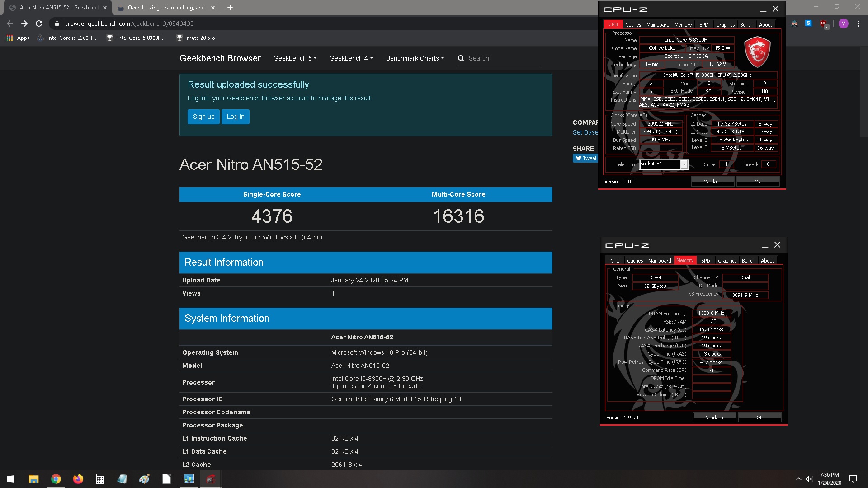The width and height of the screenshot is (868, 488).
Task: Open Graphics tab in top CPU-Z window
Action: click(x=725, y=25)
